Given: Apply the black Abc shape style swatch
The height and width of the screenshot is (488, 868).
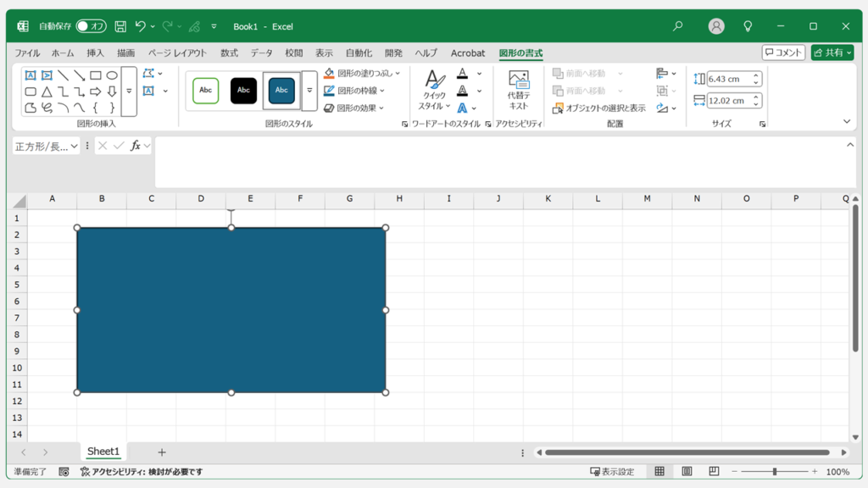Looking at the screenshot, I should click(x=243, y=90).
